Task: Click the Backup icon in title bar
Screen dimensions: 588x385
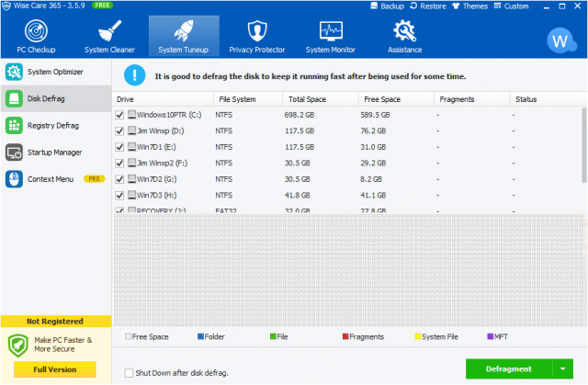Action: [374, 6]
